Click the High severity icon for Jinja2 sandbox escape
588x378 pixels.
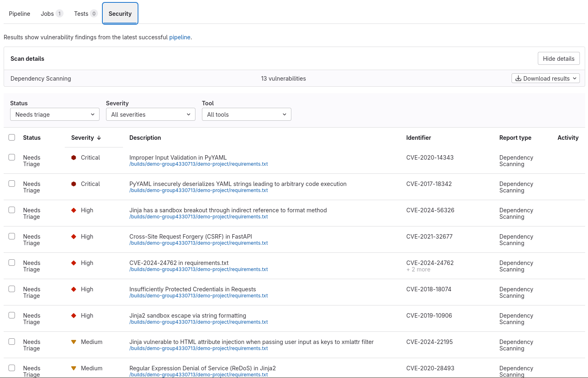[x=73, y=315]
